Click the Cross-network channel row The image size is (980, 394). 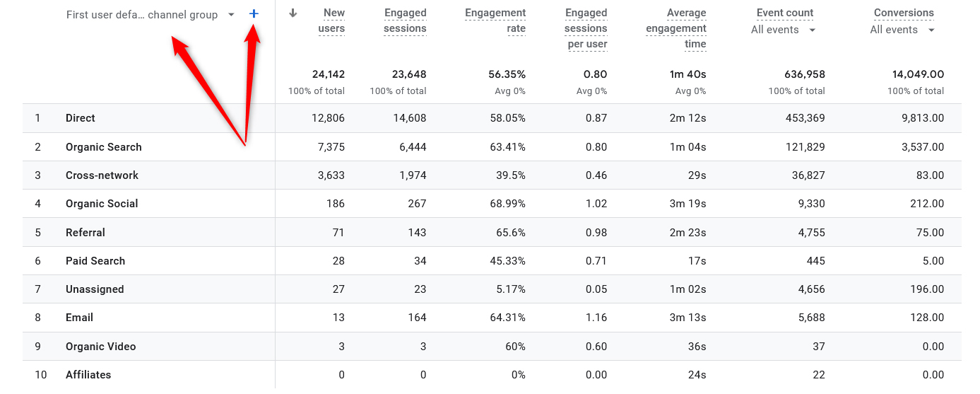coord(102,175)
